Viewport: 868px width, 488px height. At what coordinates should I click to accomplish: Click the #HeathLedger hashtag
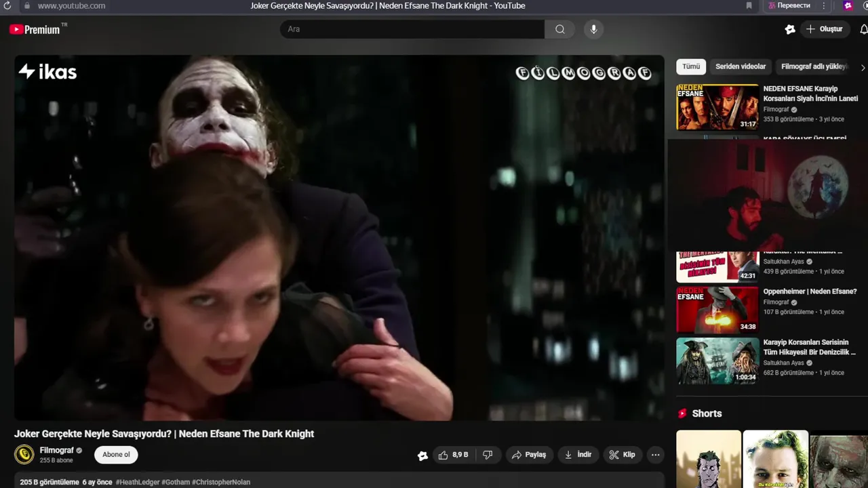(138, 483)
